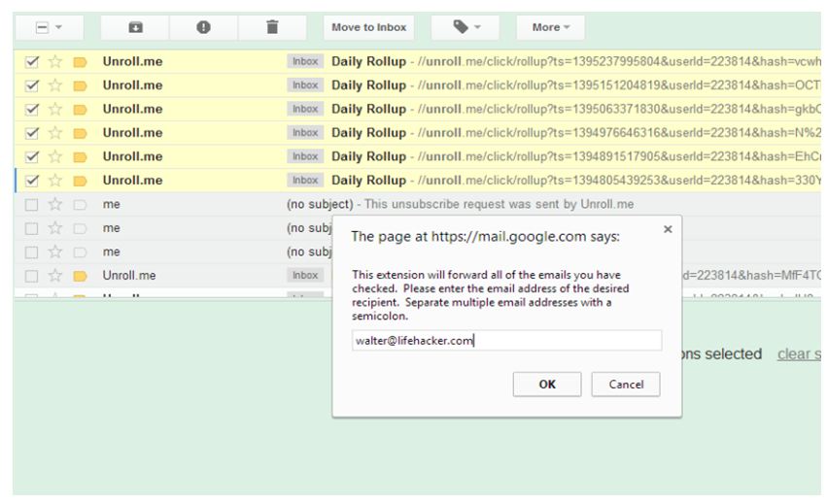Toggle importance marker on ts=1394891517905 email
The height and width of the screenshot is (504, 828).
[x=80, y=157]
